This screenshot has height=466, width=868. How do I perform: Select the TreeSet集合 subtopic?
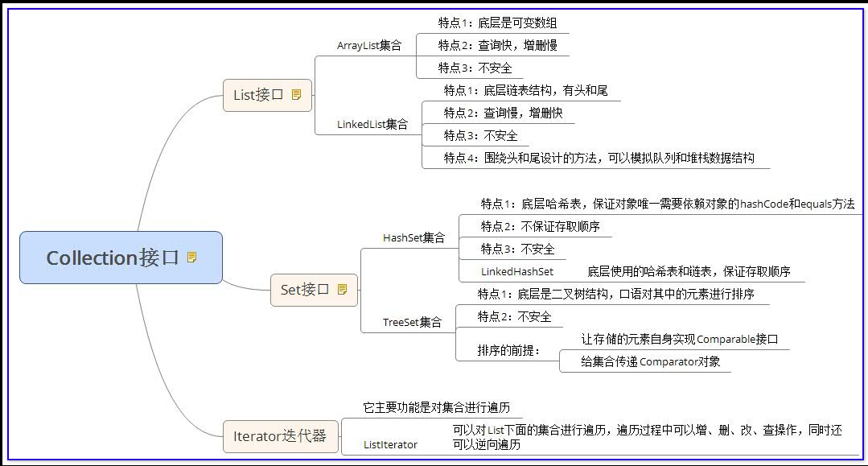pyautogui.click(x=412, y=322)
